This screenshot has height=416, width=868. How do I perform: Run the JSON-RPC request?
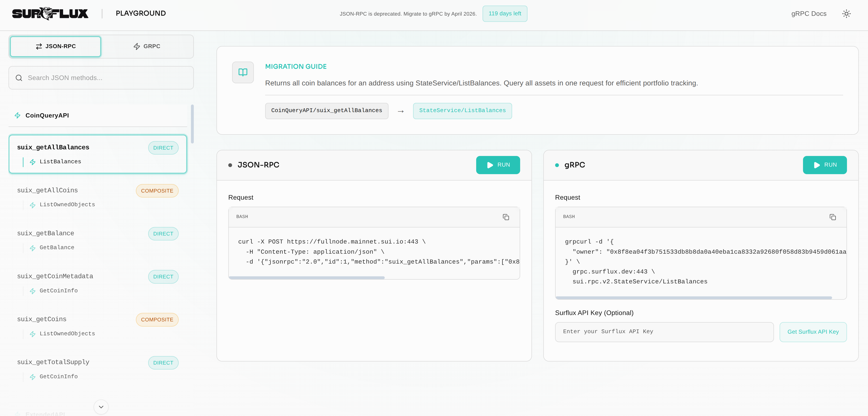click(x=498, y=165)
